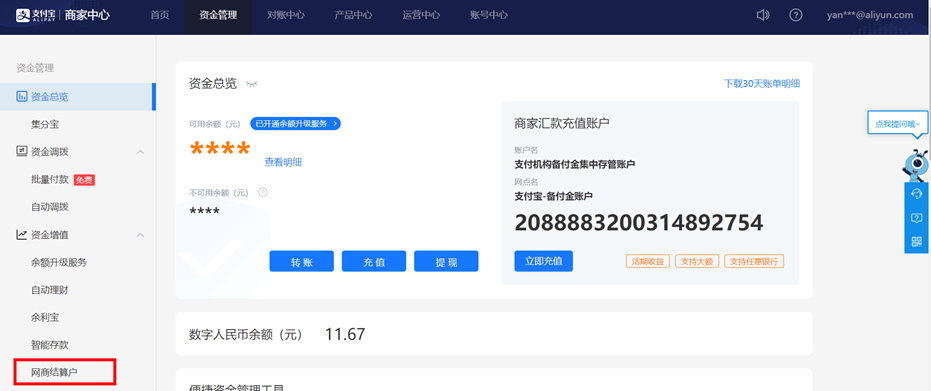Screen dimensions: 931x391
Task: Open the 首页 tab
Action: (160, 15)
